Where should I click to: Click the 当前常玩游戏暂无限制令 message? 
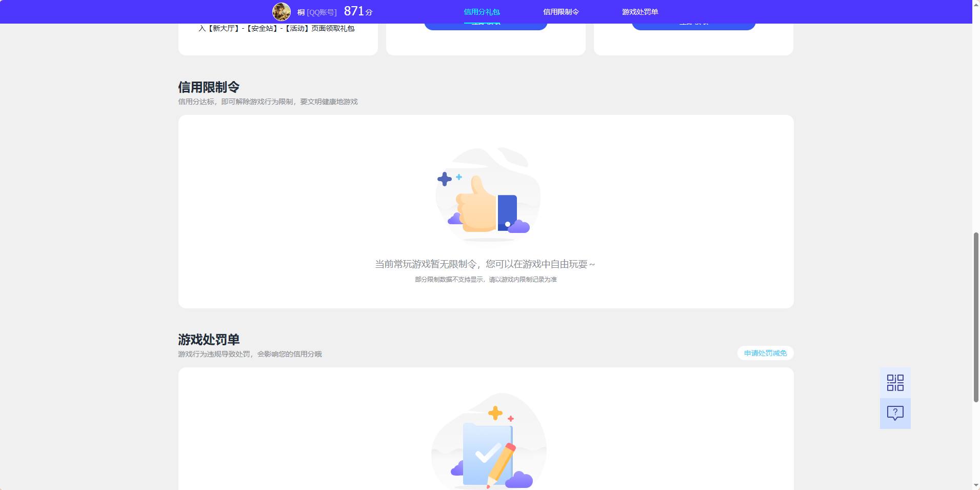tap(485, 264)
